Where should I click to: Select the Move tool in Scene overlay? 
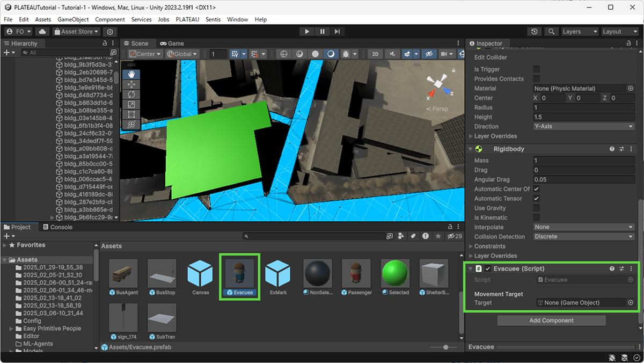(131, 84)
